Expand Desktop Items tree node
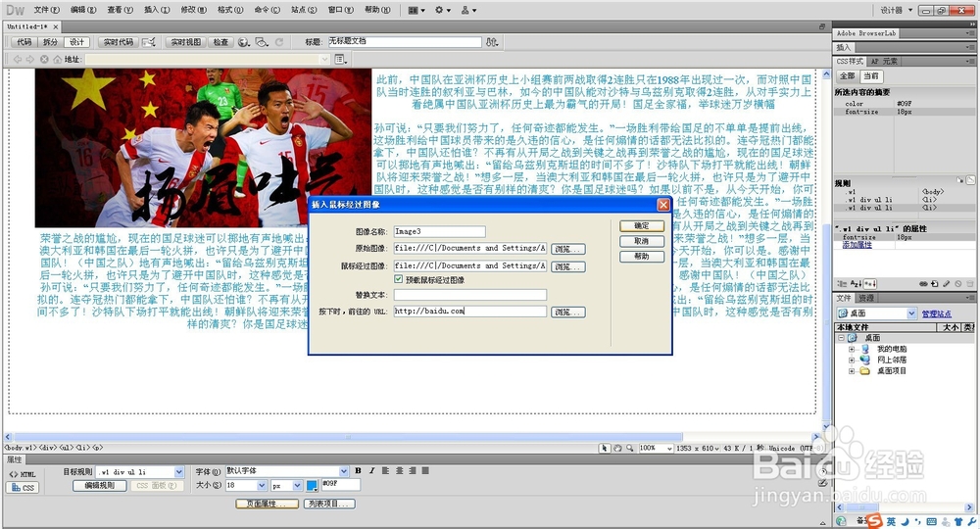The height and width of the screenshot is (529, 980). (852, 371)
